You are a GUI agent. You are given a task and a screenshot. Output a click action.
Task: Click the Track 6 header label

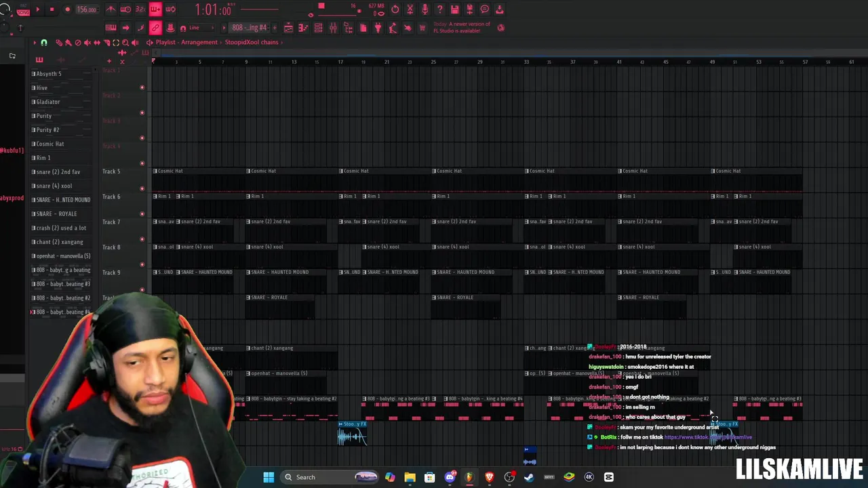coord(111,197)
